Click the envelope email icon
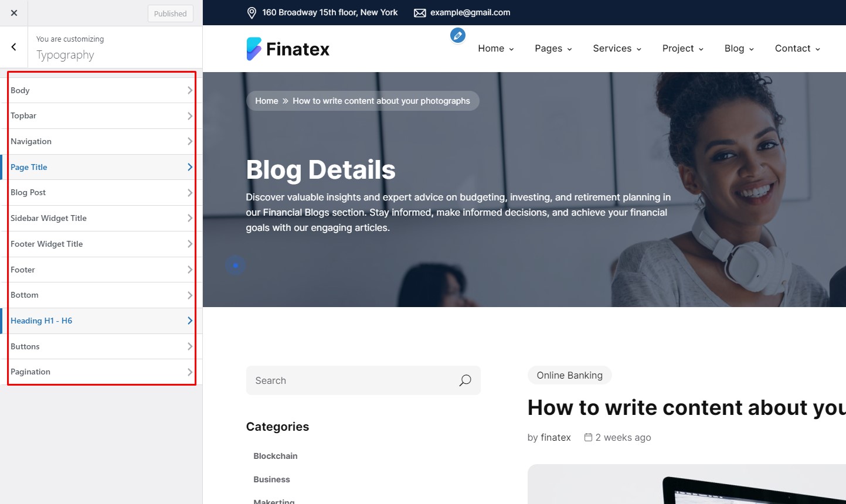Viewport: 846px width, 504px height. [x=420, y=13]
